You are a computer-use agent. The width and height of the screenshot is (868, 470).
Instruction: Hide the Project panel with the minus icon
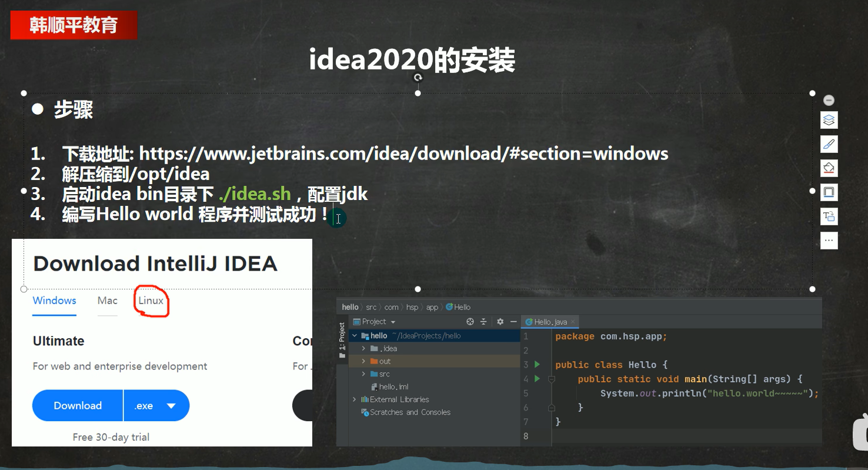pos(513,322)
